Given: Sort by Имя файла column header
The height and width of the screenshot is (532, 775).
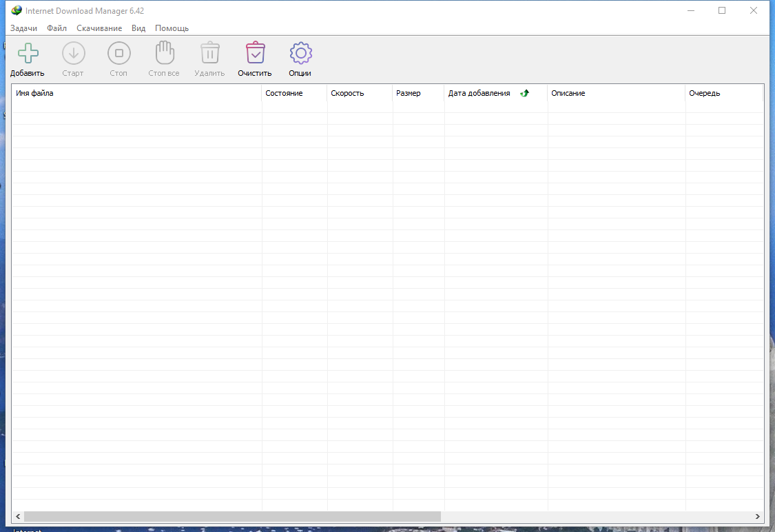Looking at the screenshot, I should point(136,93).
